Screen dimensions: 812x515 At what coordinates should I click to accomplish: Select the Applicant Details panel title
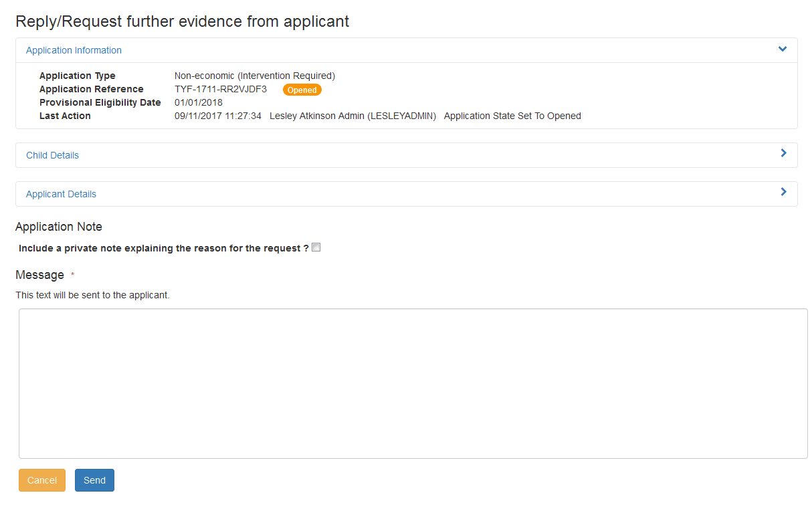tap(61, 194)
